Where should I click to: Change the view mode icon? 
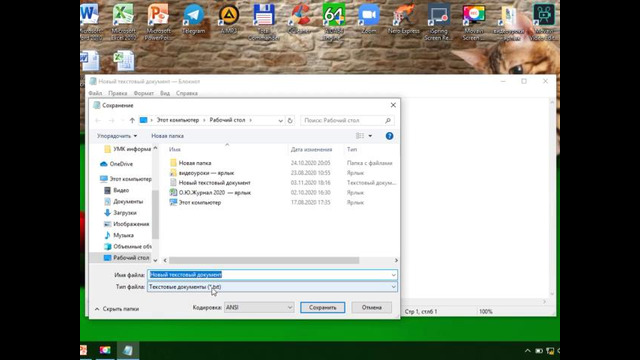[360, 136]
